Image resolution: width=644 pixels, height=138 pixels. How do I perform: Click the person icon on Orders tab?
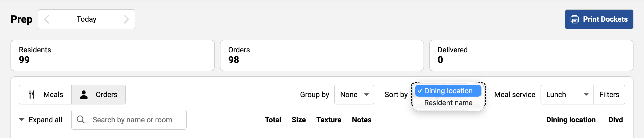pos(84,95)
